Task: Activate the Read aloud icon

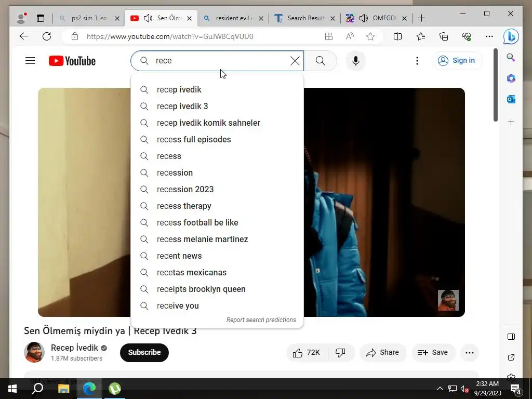Action: (x=350, y=36)
